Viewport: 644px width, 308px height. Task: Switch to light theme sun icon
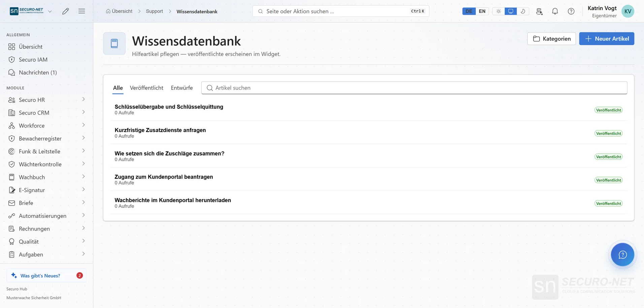click(498, 11)
